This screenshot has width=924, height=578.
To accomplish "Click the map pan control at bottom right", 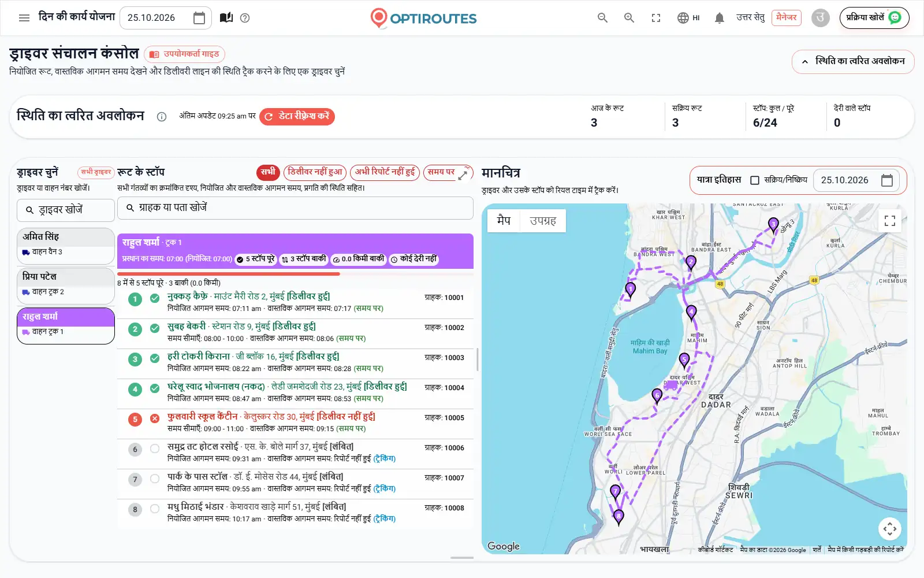I will pyautogui.click(x=890, y=528).
